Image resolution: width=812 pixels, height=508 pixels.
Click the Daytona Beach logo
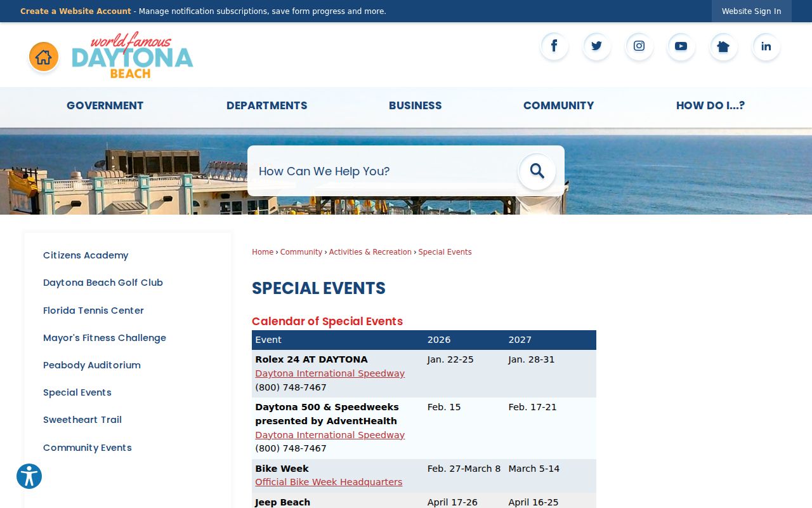133,55
